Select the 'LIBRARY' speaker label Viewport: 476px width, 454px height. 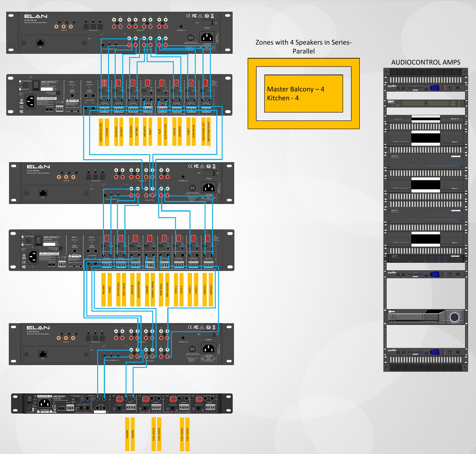pyautogui.click(x=147, y=290)
